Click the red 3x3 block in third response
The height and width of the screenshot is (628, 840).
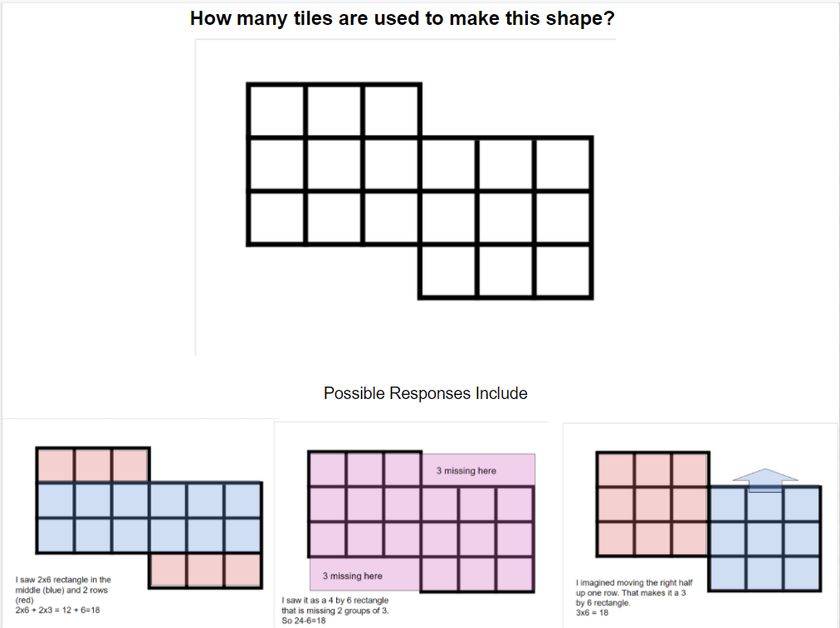(652, 505)
